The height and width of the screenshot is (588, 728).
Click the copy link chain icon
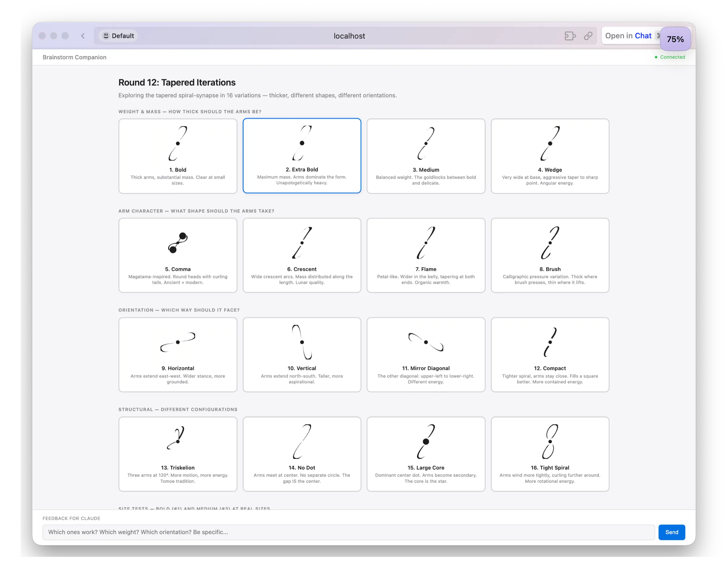coord(588,36)
